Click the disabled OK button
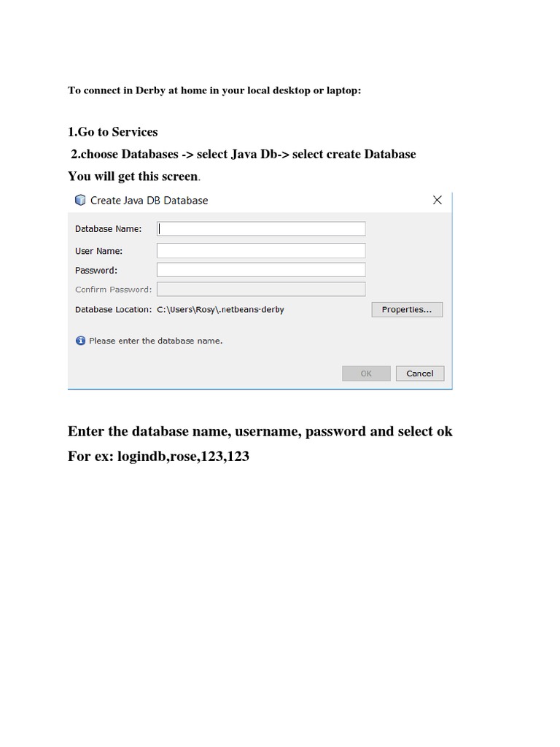Image resolution: width=560 pixels, height=747 pixels. click(366, 373)
